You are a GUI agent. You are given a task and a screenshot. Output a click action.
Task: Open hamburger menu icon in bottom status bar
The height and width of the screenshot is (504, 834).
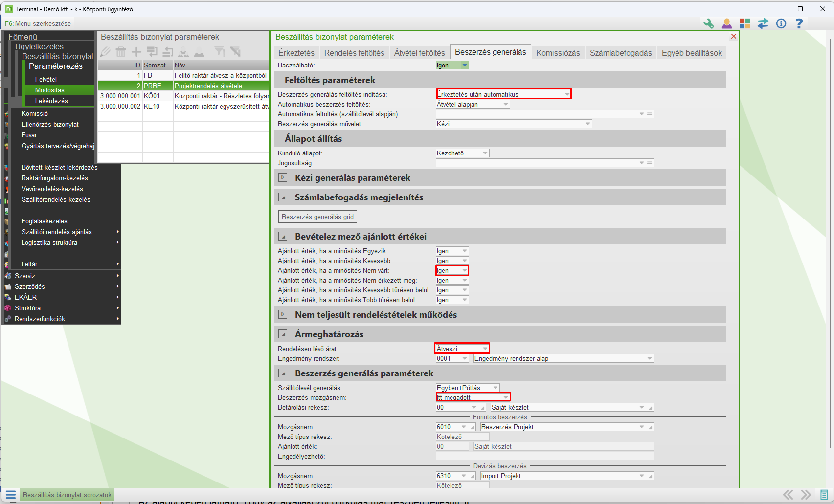pyautogui.click(x=11, y=495)
